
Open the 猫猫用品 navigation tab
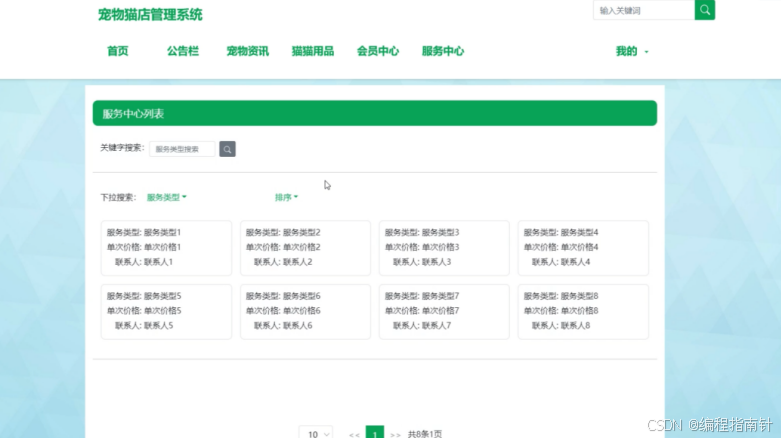click(313, 51)
